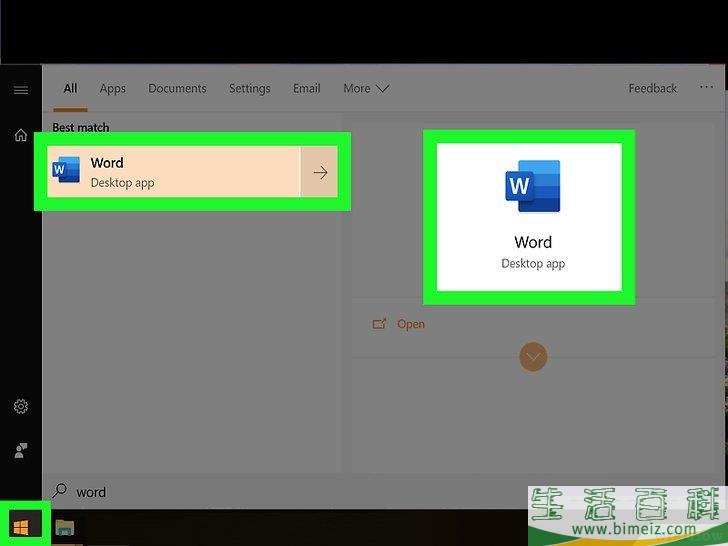
Task: Open the account feedback person icon in the sidebar
Action: [21, 450]
